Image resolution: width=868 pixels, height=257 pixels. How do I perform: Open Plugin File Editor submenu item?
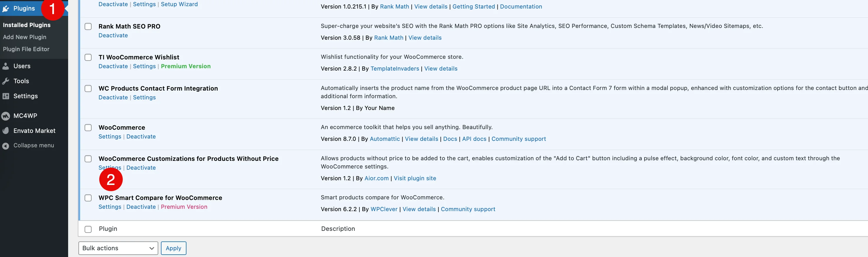pos(26,49)
